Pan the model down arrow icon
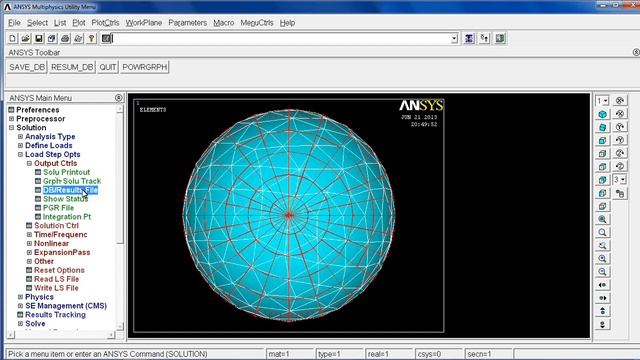This screenshot has height=360, width=640. click(x=602, y=324)
